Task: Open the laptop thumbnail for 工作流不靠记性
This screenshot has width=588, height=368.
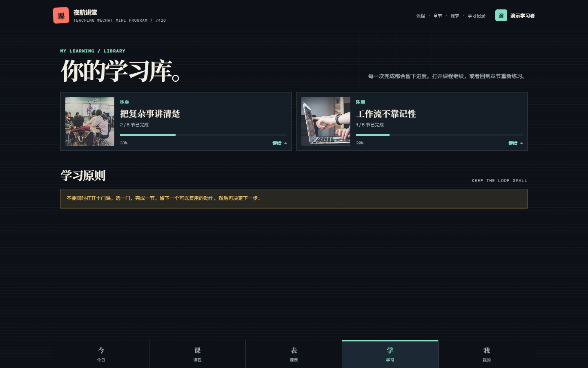Action: (326, 121)
